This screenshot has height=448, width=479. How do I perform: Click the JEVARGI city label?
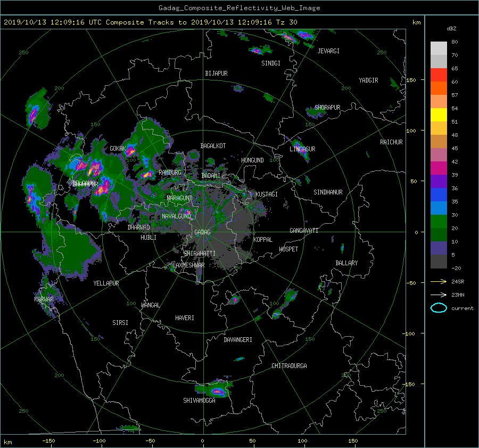[328, 51]
